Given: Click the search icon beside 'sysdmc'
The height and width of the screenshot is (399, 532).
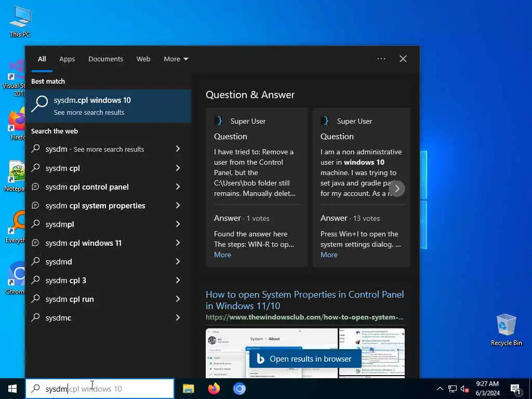Looking at the screenshot, I should (x=36, y=317).
